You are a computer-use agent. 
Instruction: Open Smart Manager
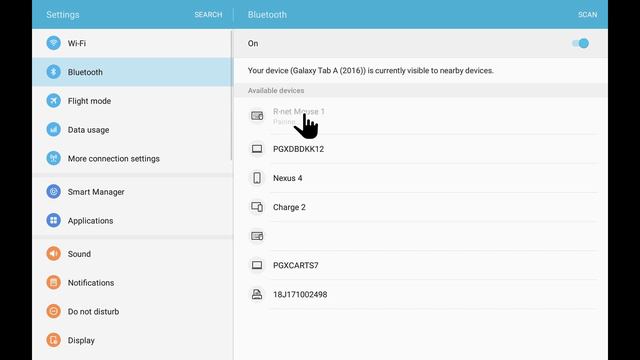tap(132, 191)
